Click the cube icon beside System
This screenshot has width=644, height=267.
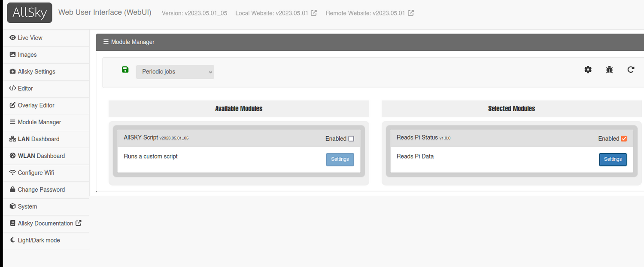pos(12,206)
